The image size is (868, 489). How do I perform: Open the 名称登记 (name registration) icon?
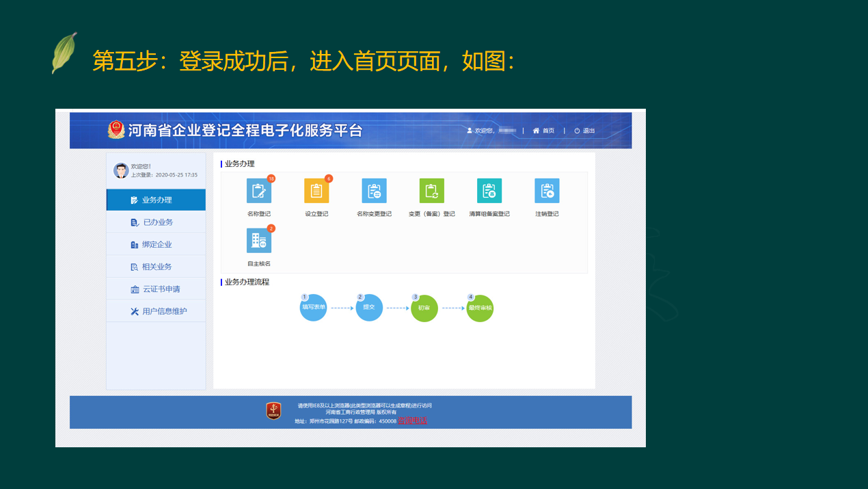click(259, 191)
